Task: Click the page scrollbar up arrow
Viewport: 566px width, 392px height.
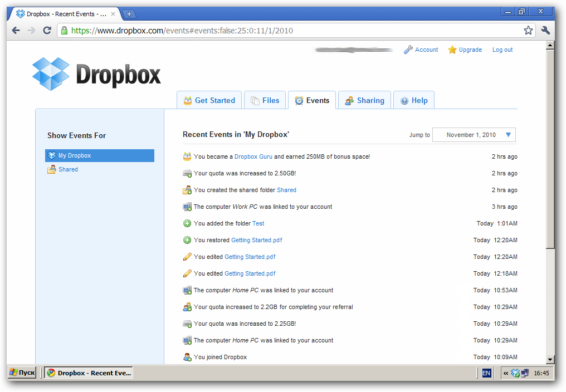Action: (x=550, y=45)
